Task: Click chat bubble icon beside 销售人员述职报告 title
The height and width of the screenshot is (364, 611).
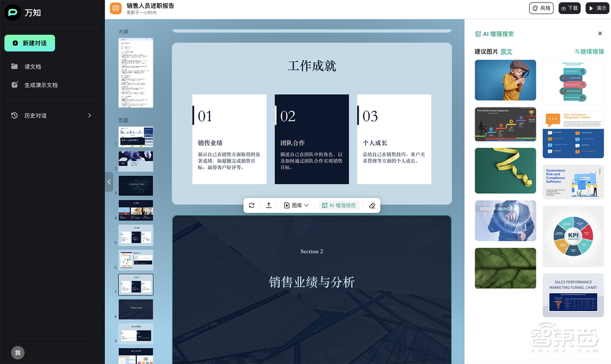Action: (115, 8)
